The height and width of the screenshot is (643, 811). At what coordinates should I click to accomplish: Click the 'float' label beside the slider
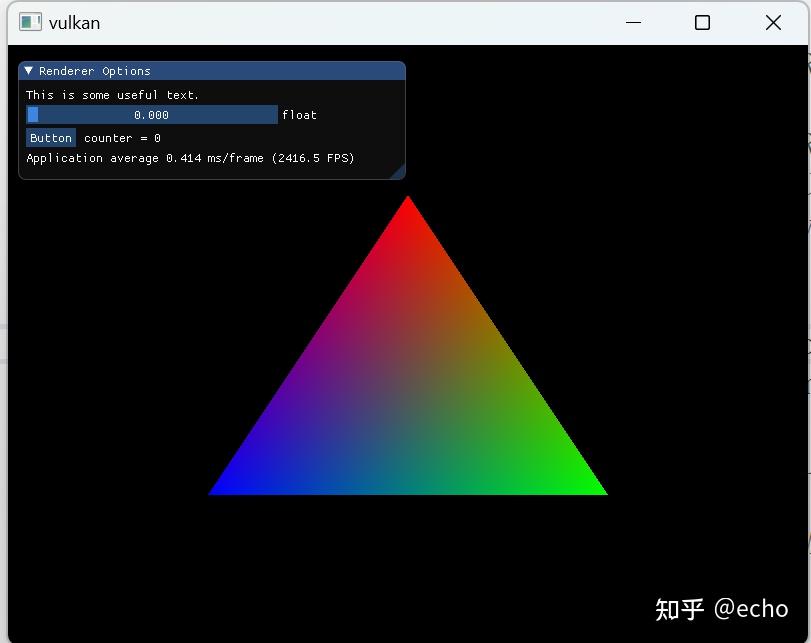tap(299, 114)
